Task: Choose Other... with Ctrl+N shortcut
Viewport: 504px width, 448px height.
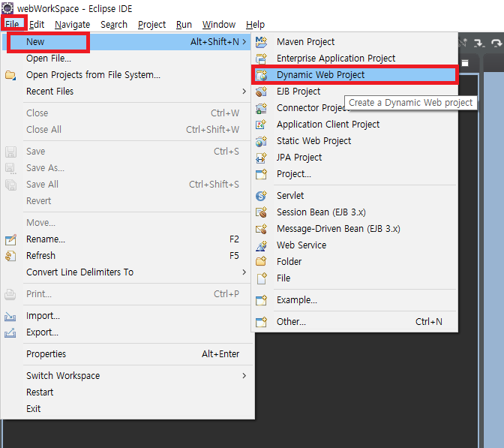Action: 355,322
